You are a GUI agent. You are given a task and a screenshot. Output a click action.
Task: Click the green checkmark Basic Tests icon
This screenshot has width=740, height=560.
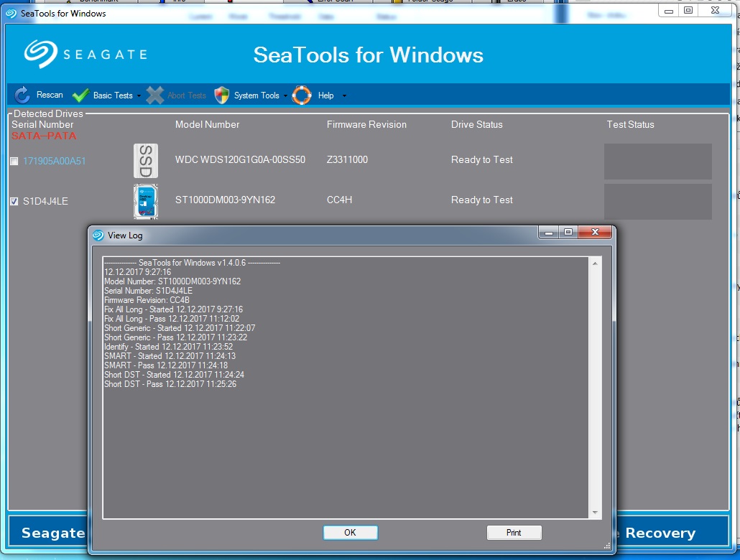[x=80, y=95]
